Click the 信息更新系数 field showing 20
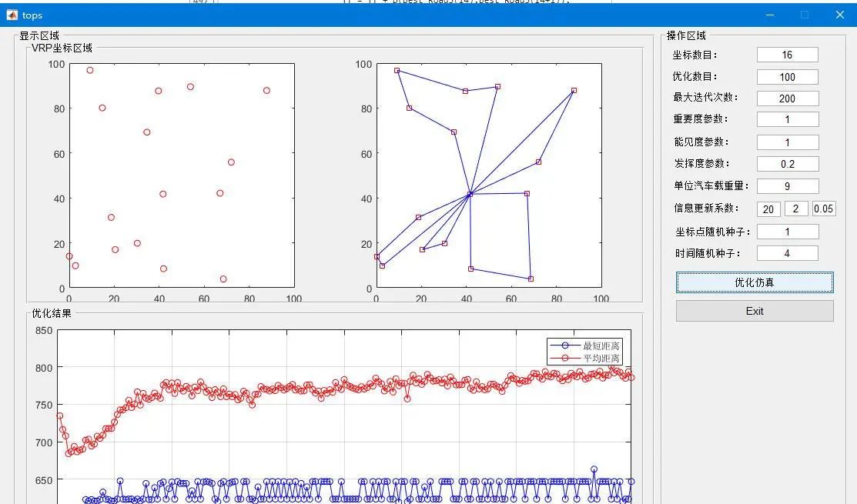The image size is (857, 504). [x=768, y=209]
